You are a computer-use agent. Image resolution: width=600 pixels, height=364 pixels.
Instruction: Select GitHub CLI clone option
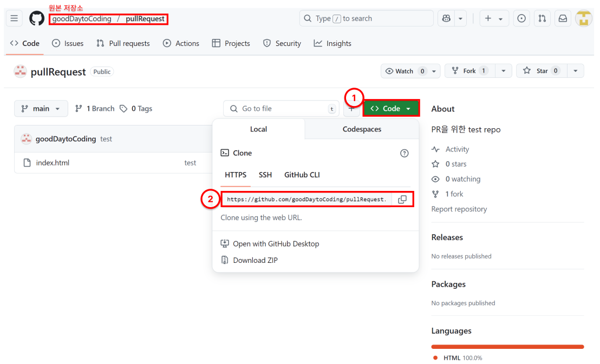302,175
